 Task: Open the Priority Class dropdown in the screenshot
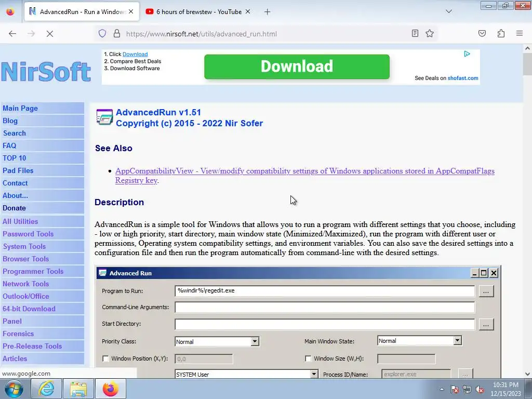(x=217, y=342)
